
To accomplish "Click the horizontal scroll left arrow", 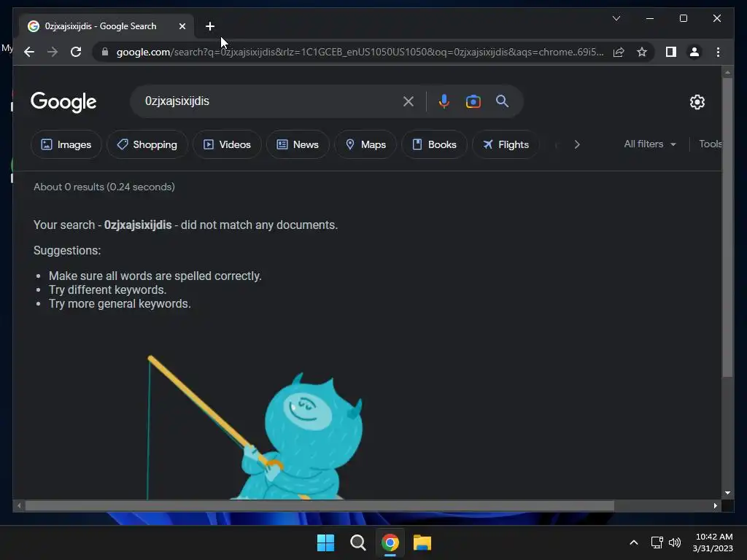I will tap(19, 506).
